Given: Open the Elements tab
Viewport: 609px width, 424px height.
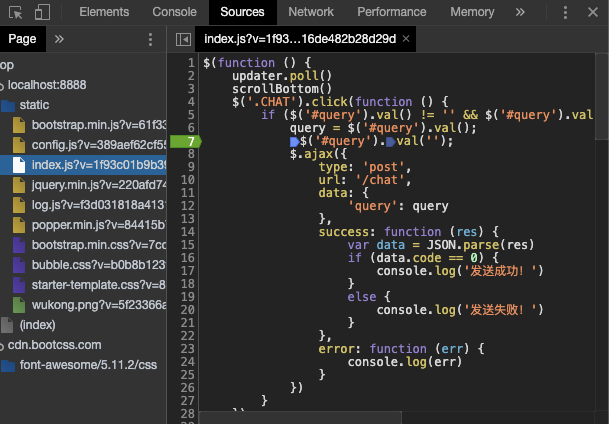Looking at the screenshot, I should 104,12.
